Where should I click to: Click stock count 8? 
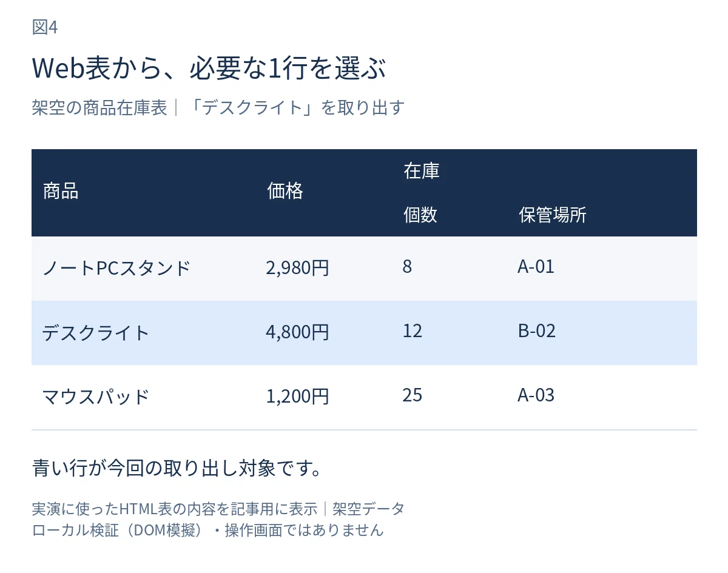407,266
